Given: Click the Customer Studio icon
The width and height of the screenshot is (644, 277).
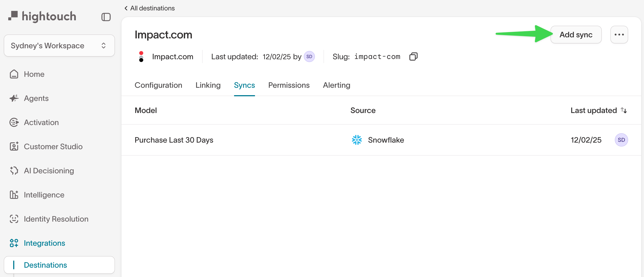Looking at the screenshot, I should tap(14, 146).
